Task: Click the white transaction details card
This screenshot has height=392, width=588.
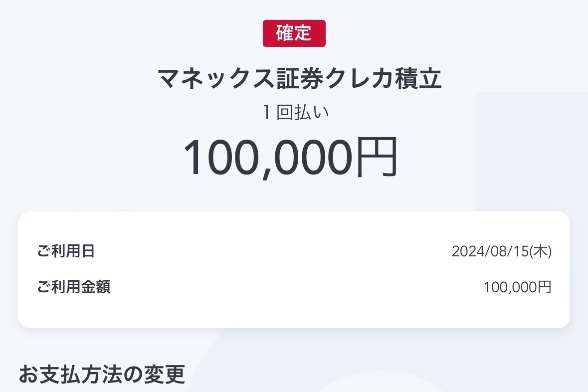Action: (293, 269)
